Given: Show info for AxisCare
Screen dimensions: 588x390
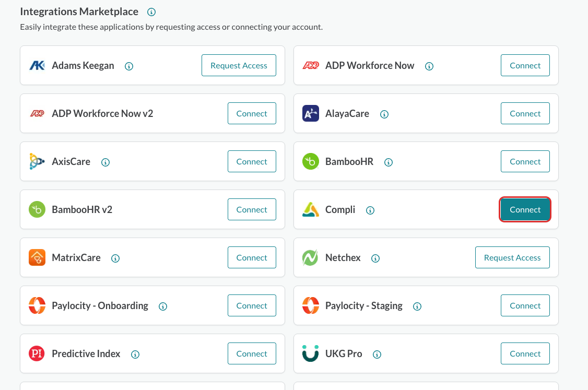Looking at the screenshot, I should 106,162.
